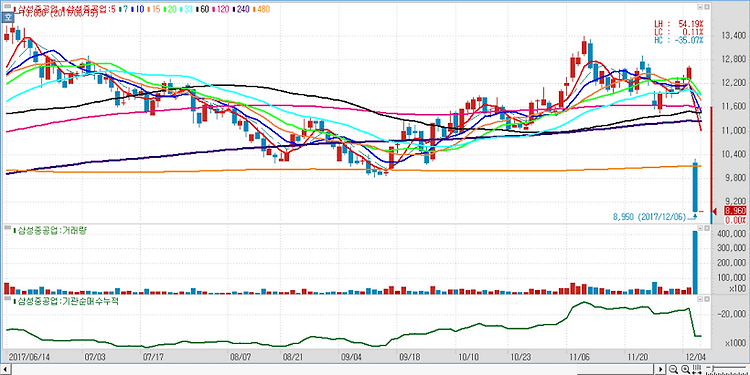Click the large blue candlestick at 12/06
Viewport: 750px width, 375px height.
pyautogui.click(x=695, y=187)
